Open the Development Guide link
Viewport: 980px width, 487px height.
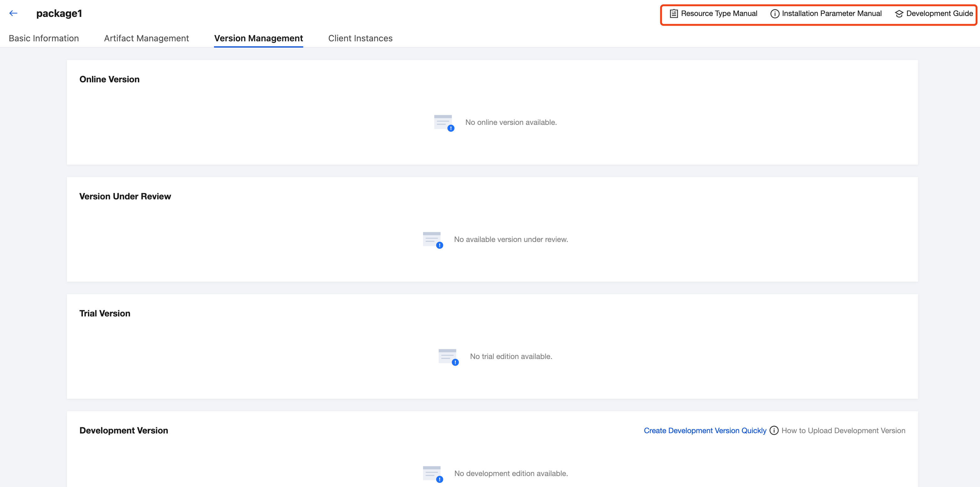coord(939,14)
